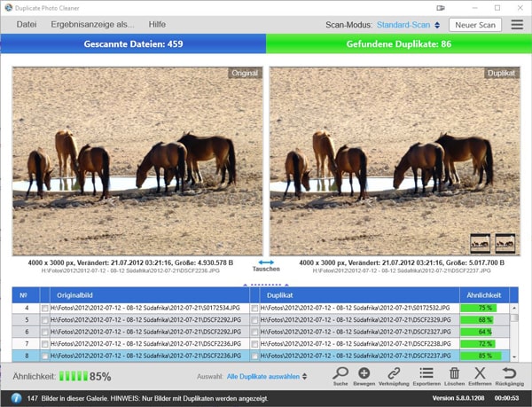Click the Bewegen move icon

tap(364, 374)
